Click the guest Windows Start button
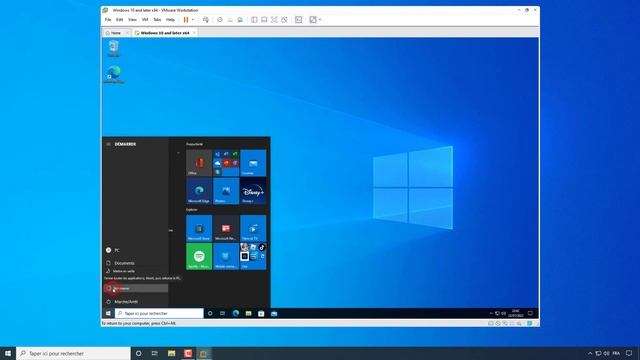 (x=108, y=313)
